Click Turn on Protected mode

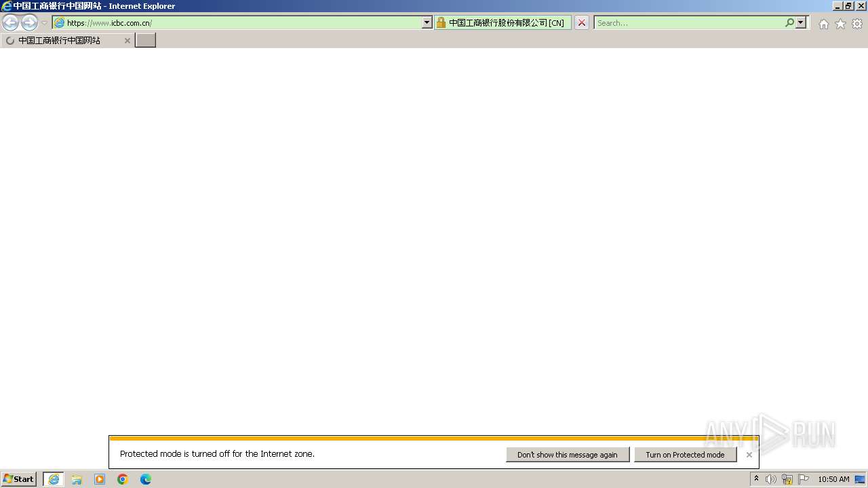pos(685,455)
